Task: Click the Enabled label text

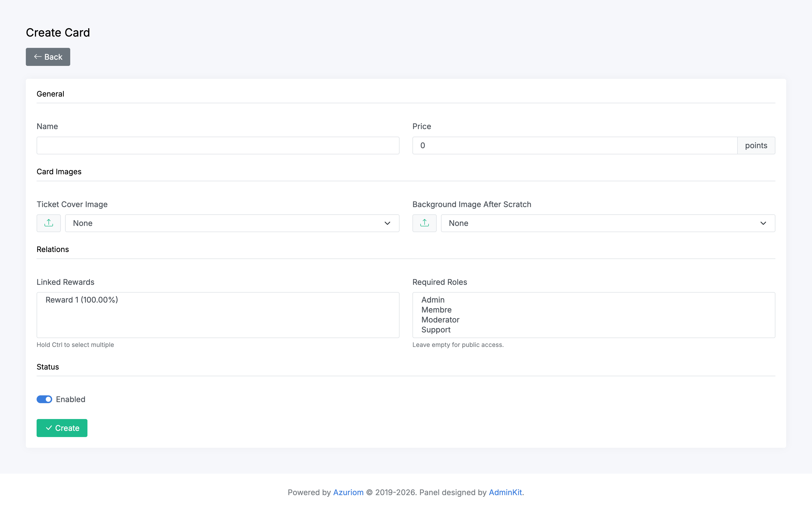Action: click(70, 399)
